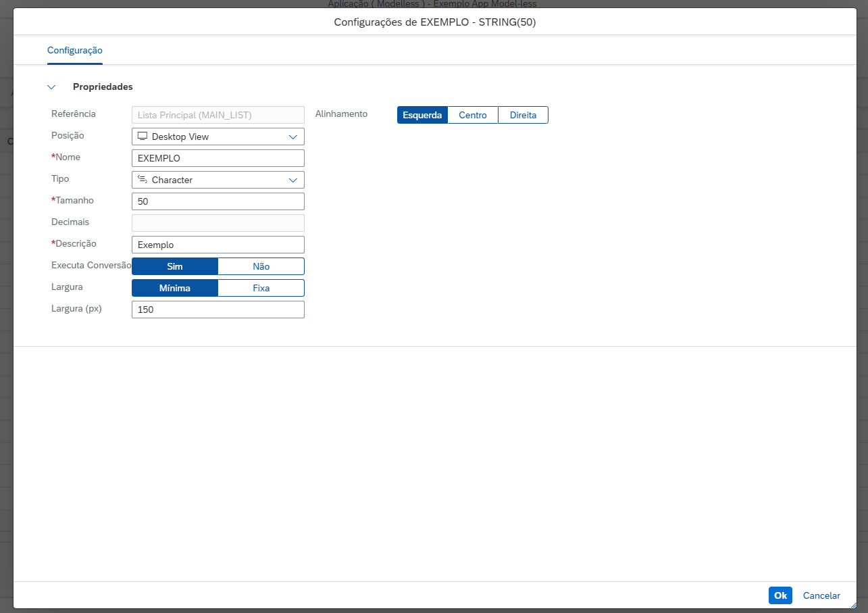The height and width of the screenshot is (613, 868).
Task: Click the Cancelar button
Action: tap(821, 595)
